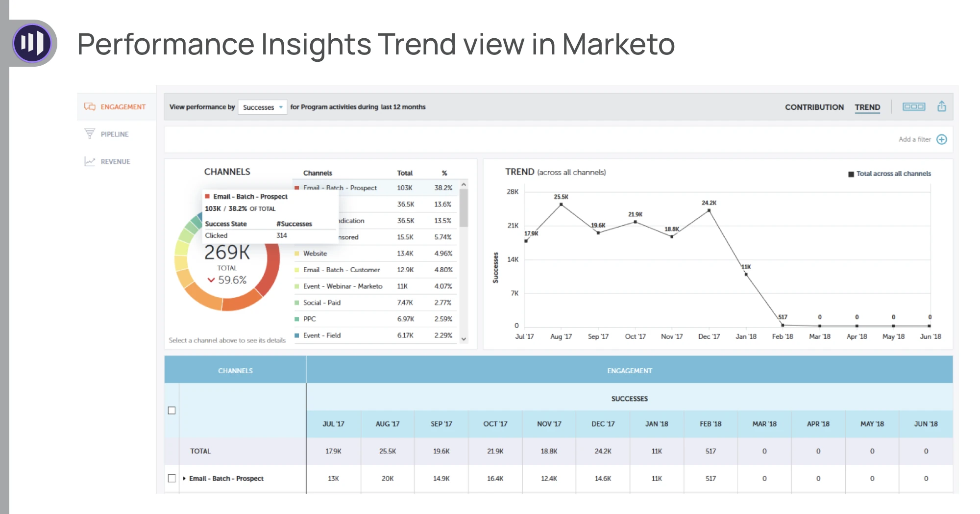Click the 21.9K trend data point

(635, 222)
